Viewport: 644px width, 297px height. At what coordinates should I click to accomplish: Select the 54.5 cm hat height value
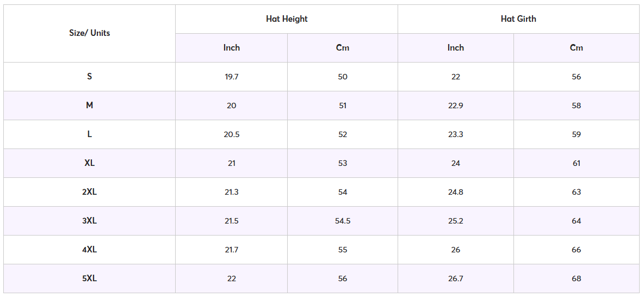tap(343, 221)
